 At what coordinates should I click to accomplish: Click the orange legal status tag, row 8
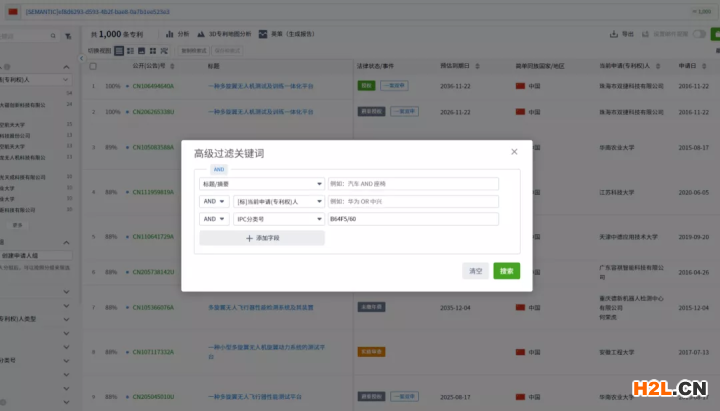pyautogui.click(x=371, y=352)
